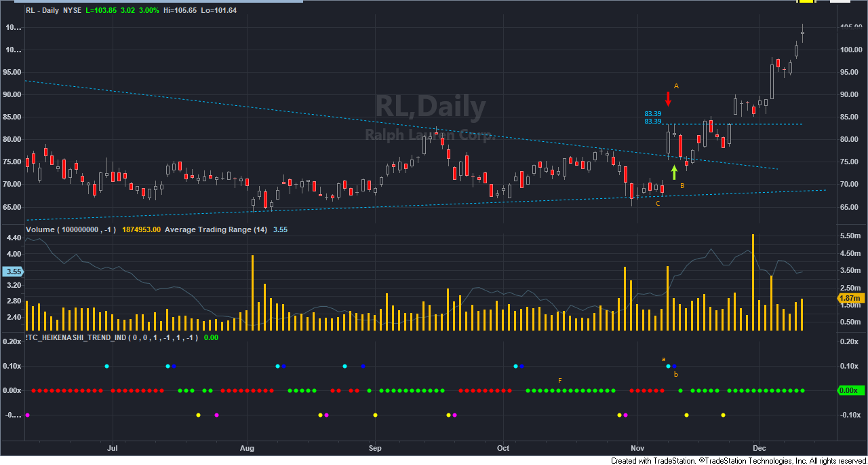
Task: Click the '-0.10x' label on right indicator axis
Action: [849, 415]
